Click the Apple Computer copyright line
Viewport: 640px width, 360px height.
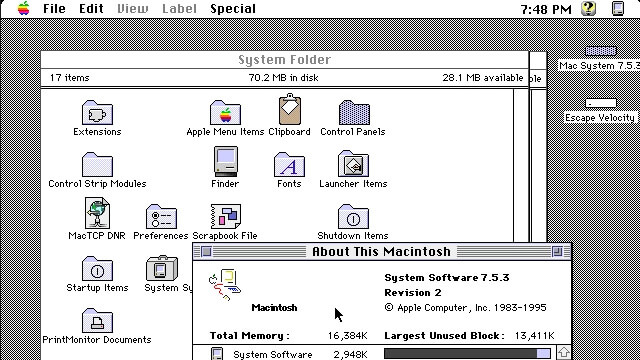[x=465, y=308]
